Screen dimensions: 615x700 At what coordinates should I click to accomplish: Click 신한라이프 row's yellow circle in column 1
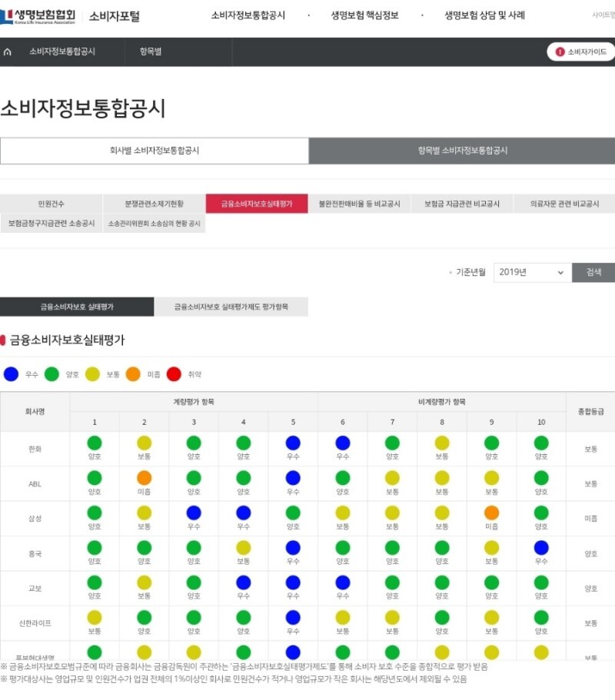[95, 618]
